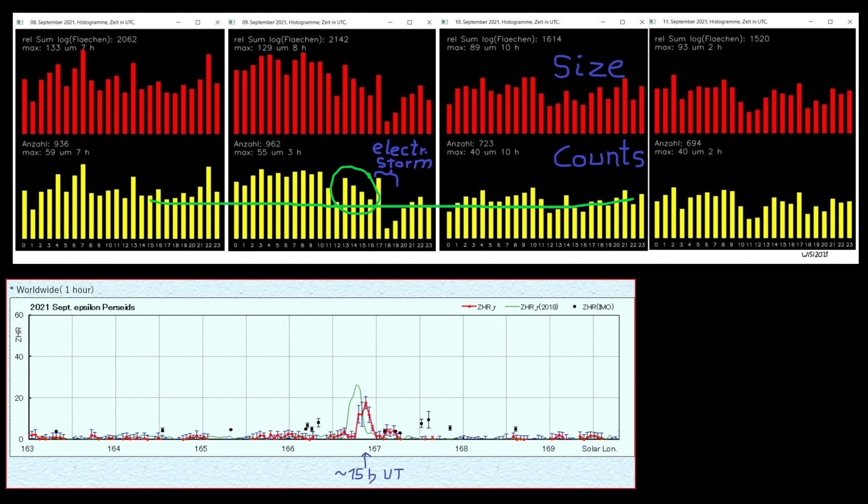Click the solar longitude label '164'
Image resolution: width=868 pixels, height=504 pixels.
[114, 449]
